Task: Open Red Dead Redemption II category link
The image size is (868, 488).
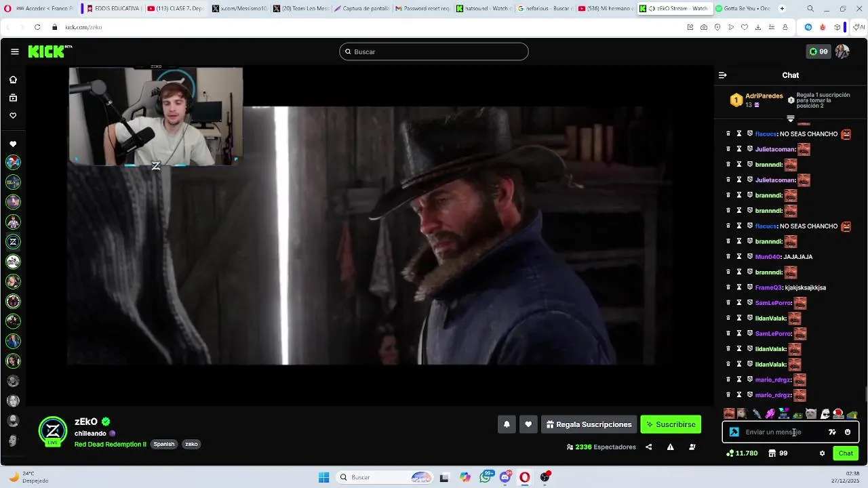Action: point(111,445)
